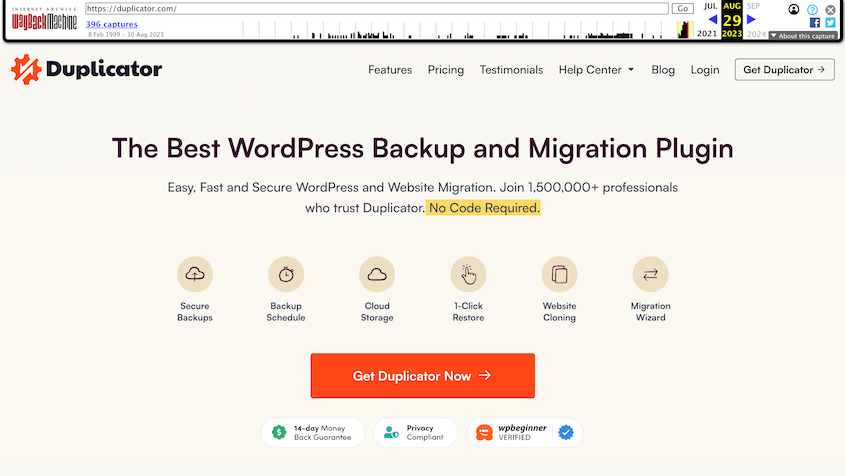Click the Get Duplicator Now button
Screen dimensions: 845x476
coord(422,376)
